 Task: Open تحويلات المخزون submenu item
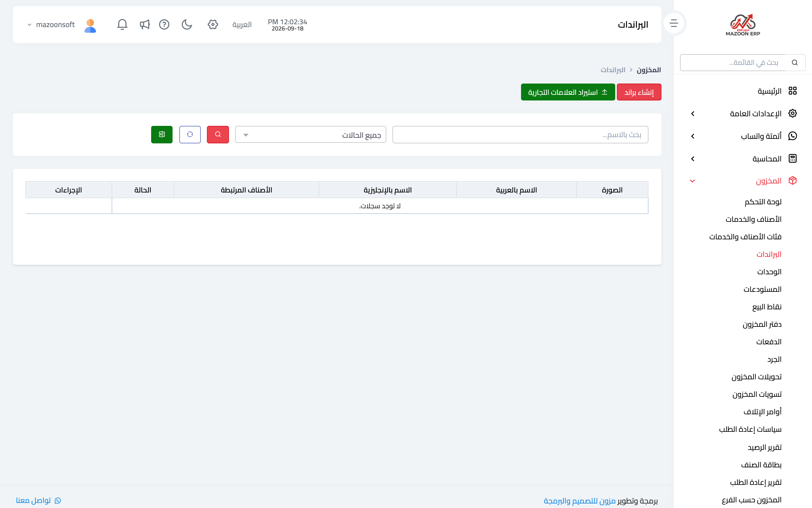(x=756, y=377)
